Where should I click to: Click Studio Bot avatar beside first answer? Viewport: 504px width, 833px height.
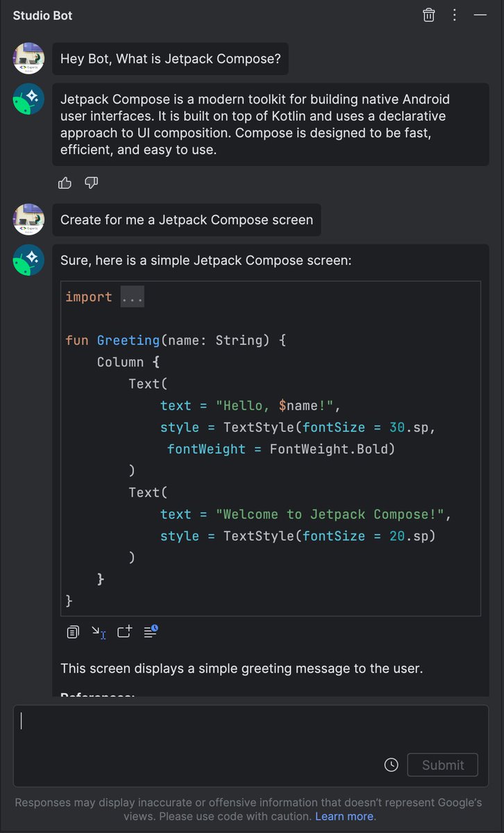[29, 100]
